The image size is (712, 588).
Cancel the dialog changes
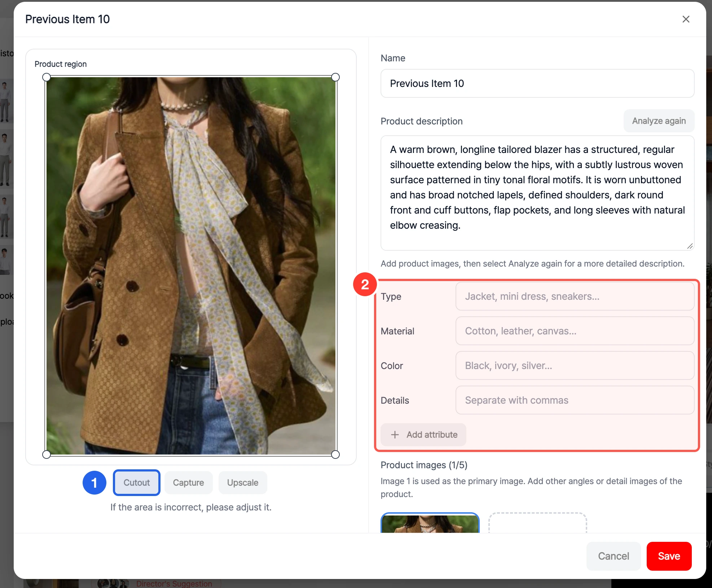613,556
